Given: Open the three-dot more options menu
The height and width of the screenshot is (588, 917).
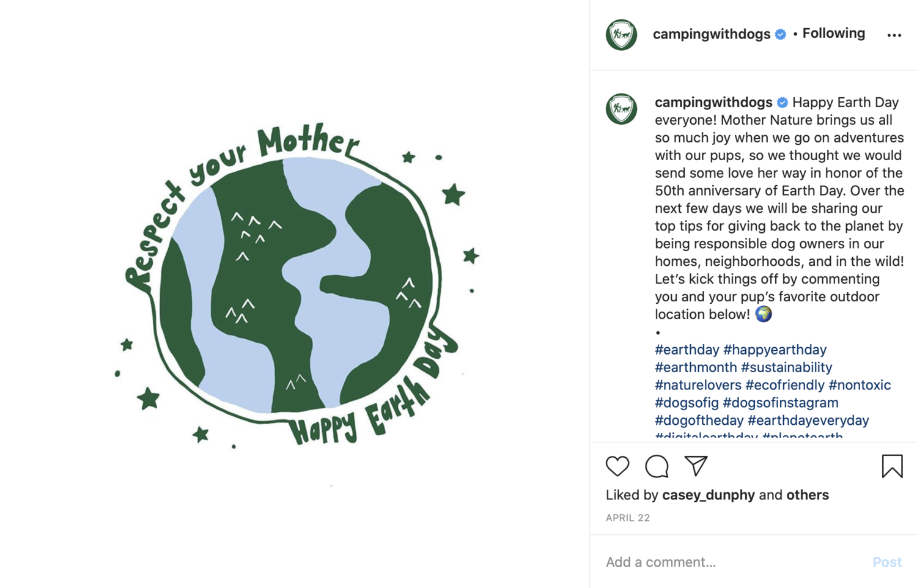Looking at the screenshot, I should tap(894, 35).
